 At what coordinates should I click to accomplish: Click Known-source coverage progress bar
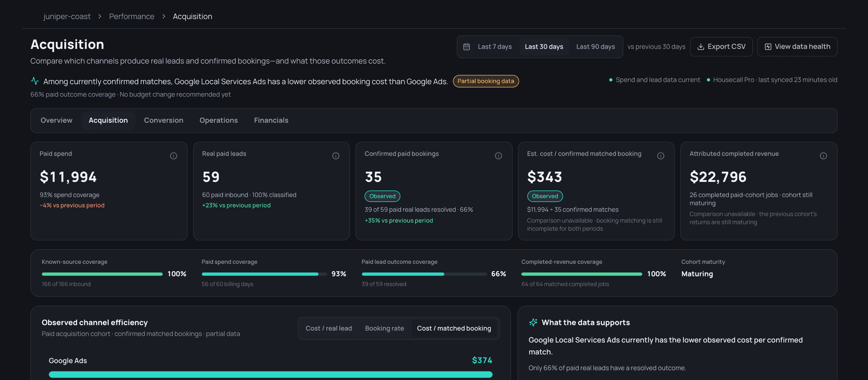click(x=102, y=274)
